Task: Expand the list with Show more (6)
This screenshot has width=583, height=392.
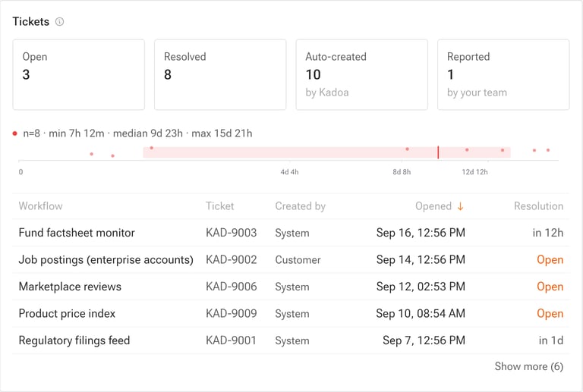Action: point(528,366)
